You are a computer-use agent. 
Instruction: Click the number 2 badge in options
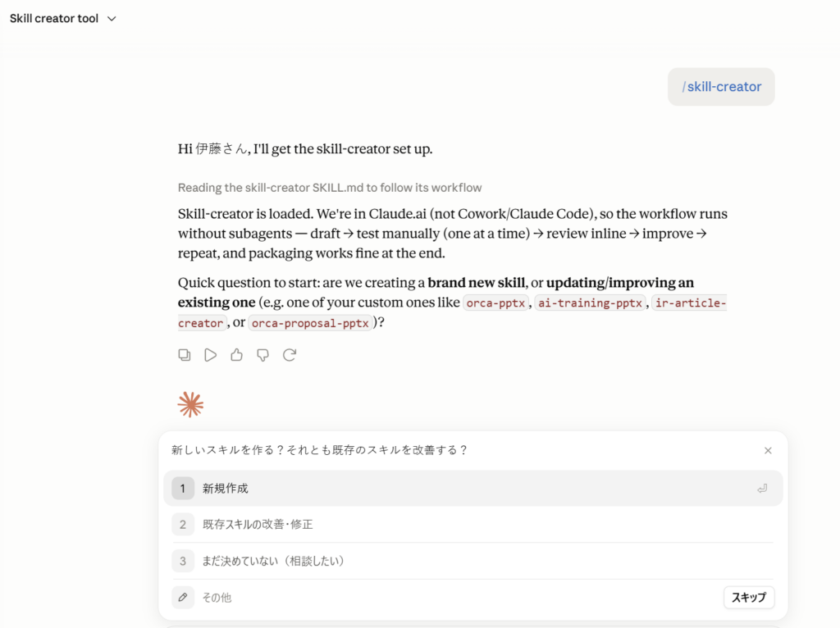click(x=183, y=524)
